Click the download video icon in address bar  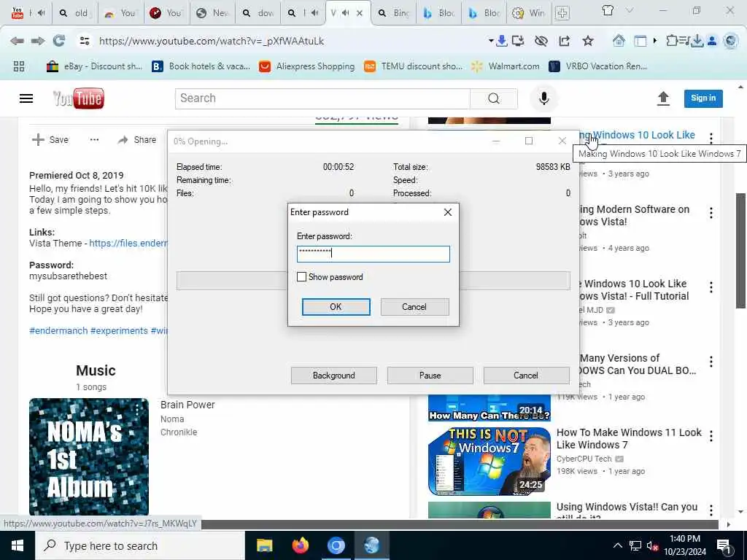coord(501,41)
